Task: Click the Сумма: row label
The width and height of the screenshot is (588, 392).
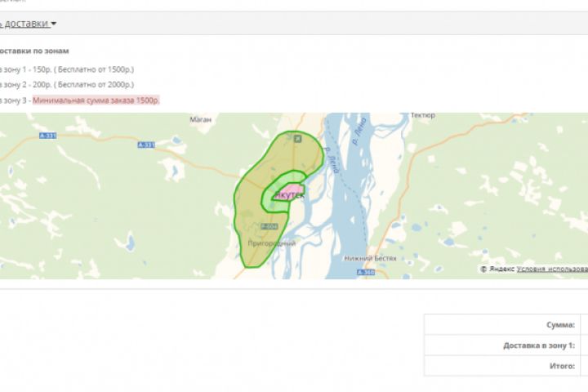Action: [x=560, y=325]
